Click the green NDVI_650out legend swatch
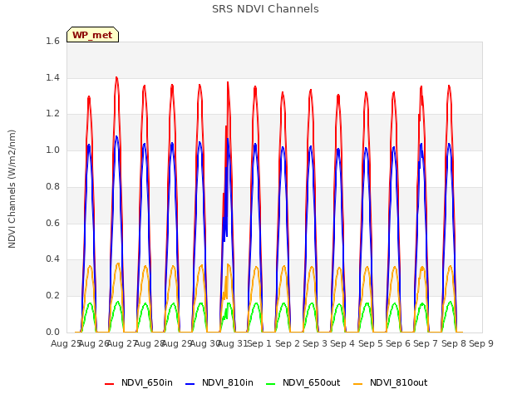This screenshot has width=532, height=399. pos(270,384)
